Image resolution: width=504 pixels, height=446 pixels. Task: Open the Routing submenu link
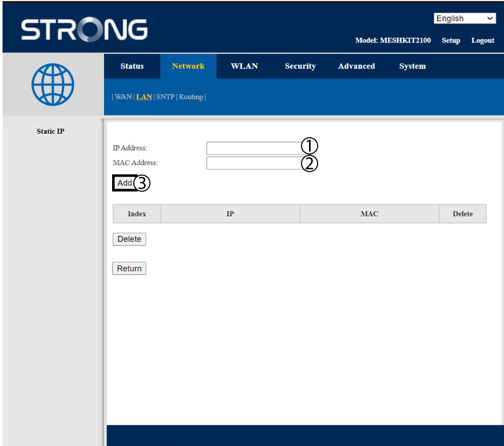coord(191,97)
